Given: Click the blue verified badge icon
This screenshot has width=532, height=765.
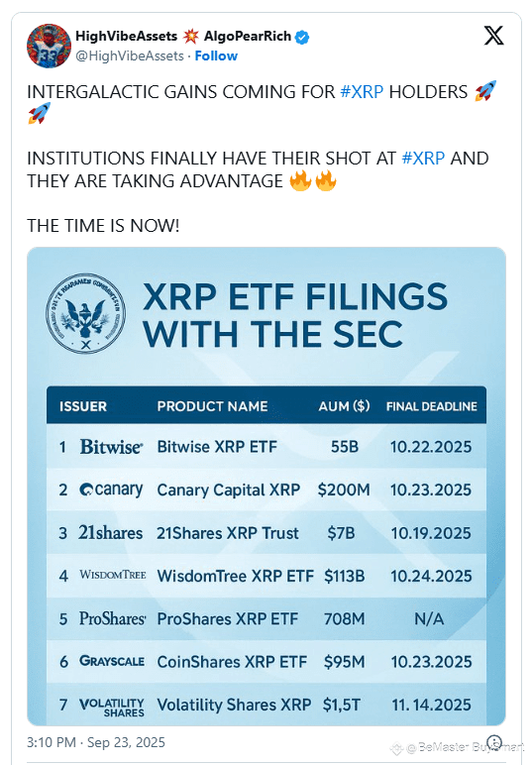Looking at the screenshot, I should coord(302,37).
